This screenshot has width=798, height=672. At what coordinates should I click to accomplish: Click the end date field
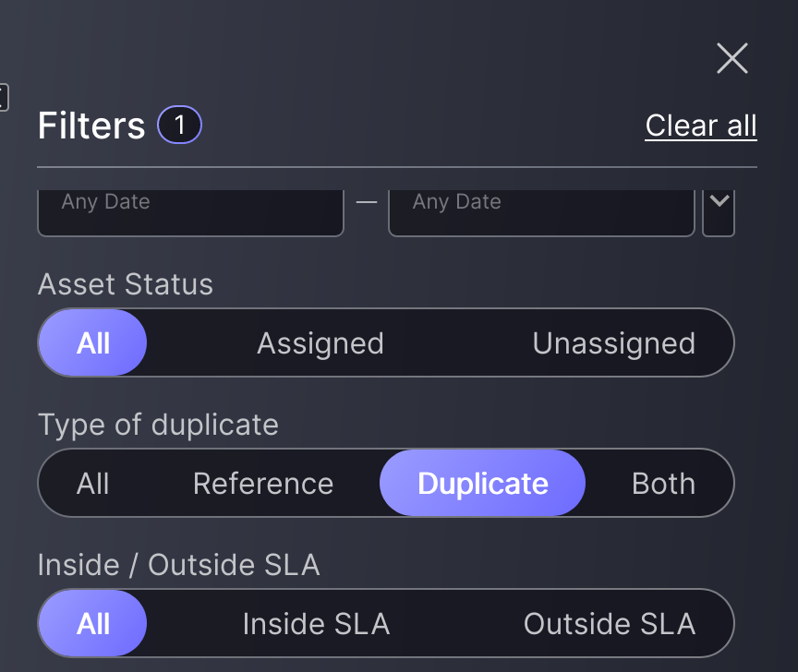click(x=541, y=211)
